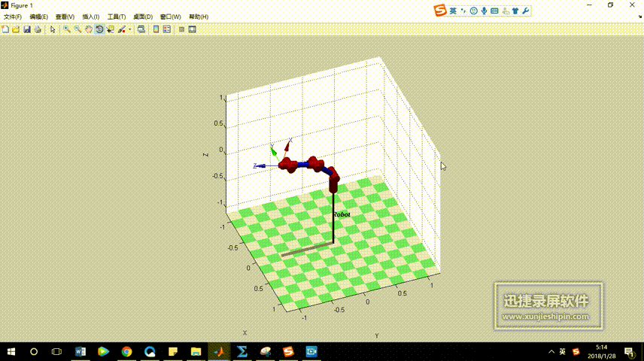Open the 插入(I) menu
The image size is (644, 361).
[91, 17]
